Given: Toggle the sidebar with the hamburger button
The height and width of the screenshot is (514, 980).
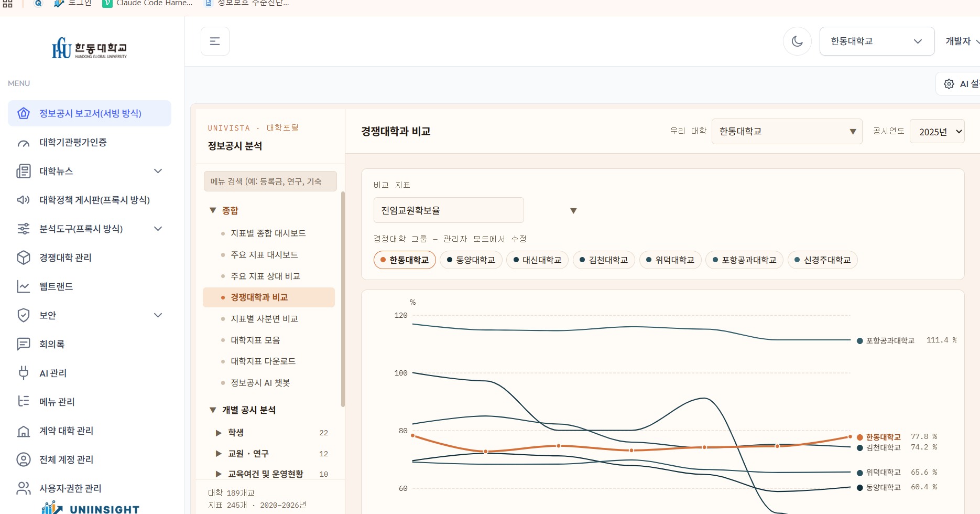Looking at the screenshot, I should [x=215, y=41].
